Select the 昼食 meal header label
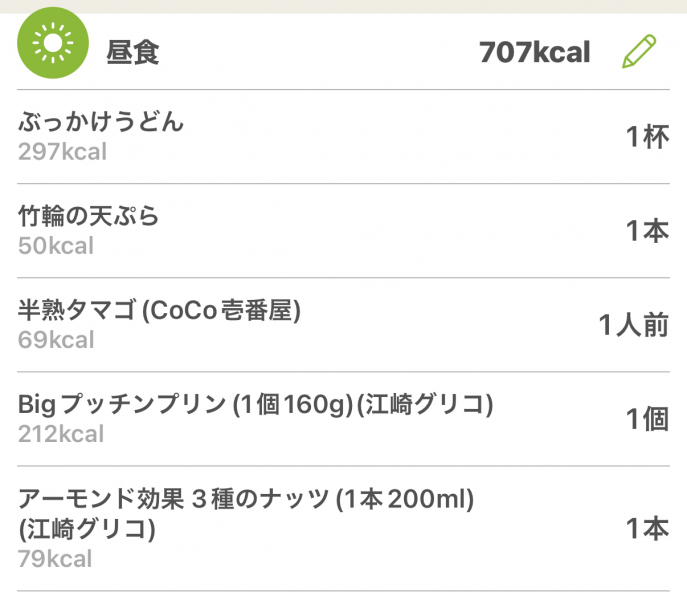The width and height of the screenshot is (687, 600). [133, 52]
